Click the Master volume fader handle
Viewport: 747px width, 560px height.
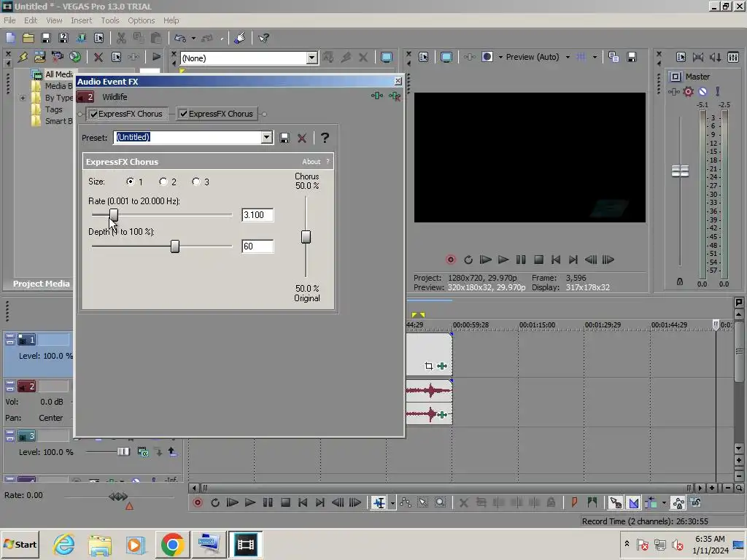[680, 171]
